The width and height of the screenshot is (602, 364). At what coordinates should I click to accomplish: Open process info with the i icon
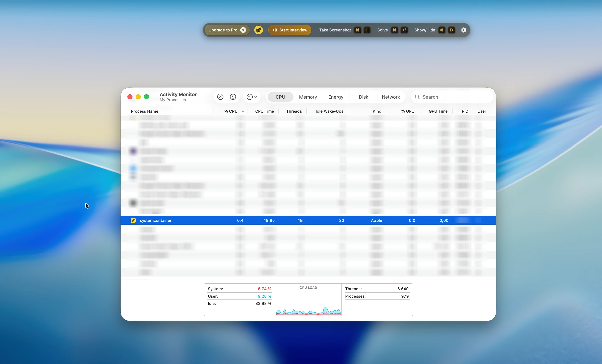(233, 97)
